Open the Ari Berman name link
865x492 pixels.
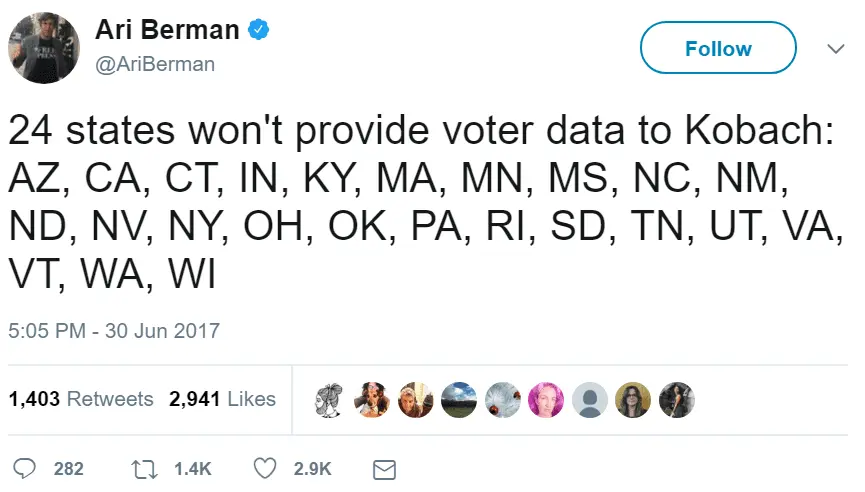(166, 30)
